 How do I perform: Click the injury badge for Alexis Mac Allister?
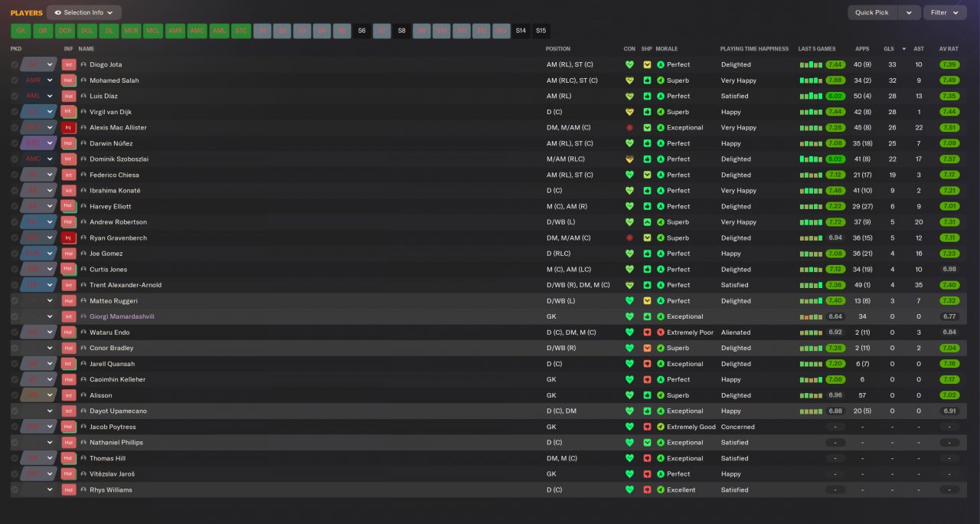point(69,127)
